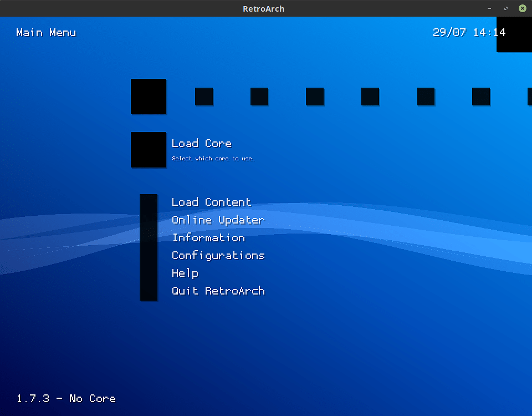This screenshot has height=416, width=532.
Task: Open the Configurations menu entry
Action: tap(218, 256)
